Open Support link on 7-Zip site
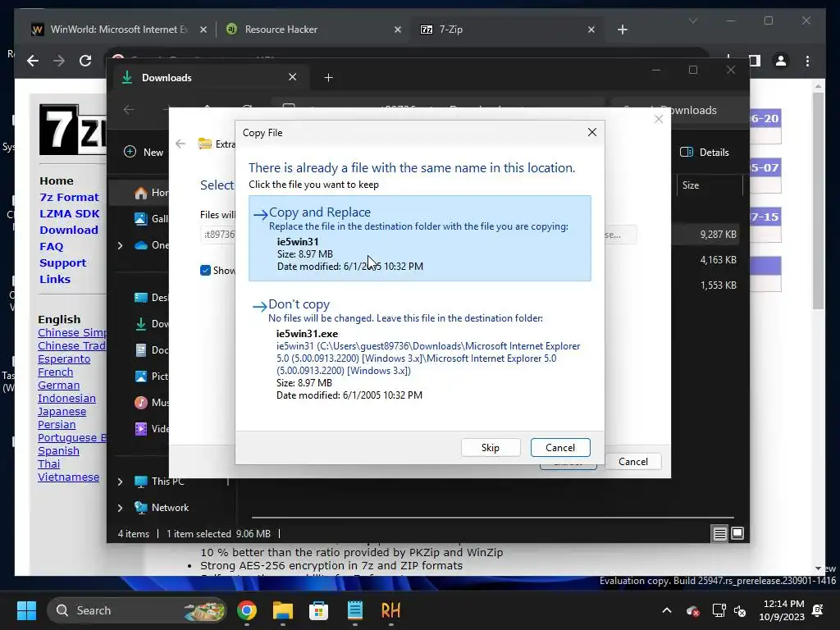The height and width of the screenshot is (630, 840). (x=62, y=263)
